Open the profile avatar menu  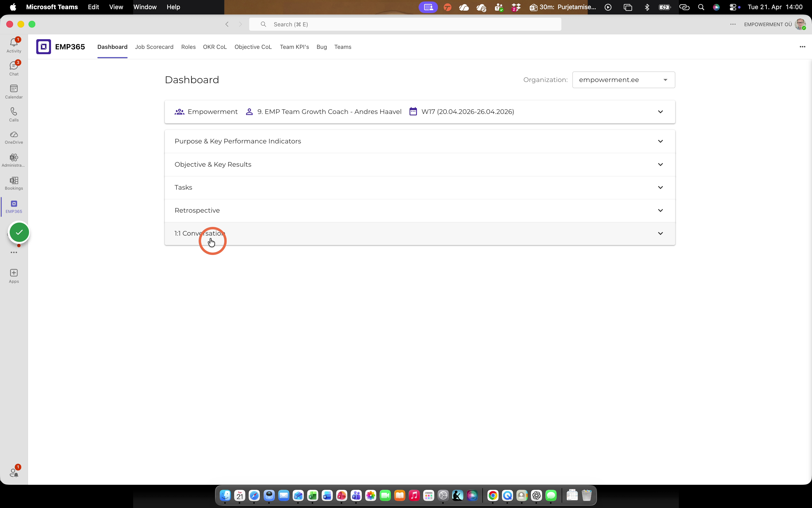click(800, 24)
